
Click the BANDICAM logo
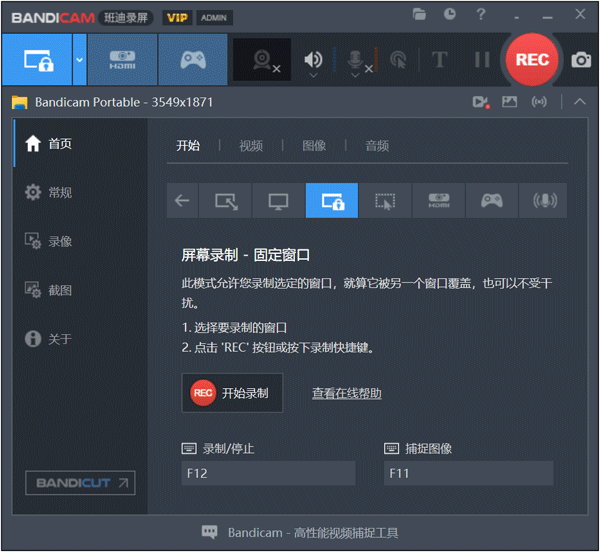[53, 18]
